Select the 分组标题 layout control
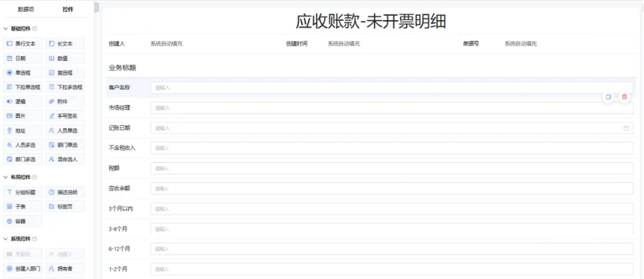Screen dimensions: 644x279 22,192
